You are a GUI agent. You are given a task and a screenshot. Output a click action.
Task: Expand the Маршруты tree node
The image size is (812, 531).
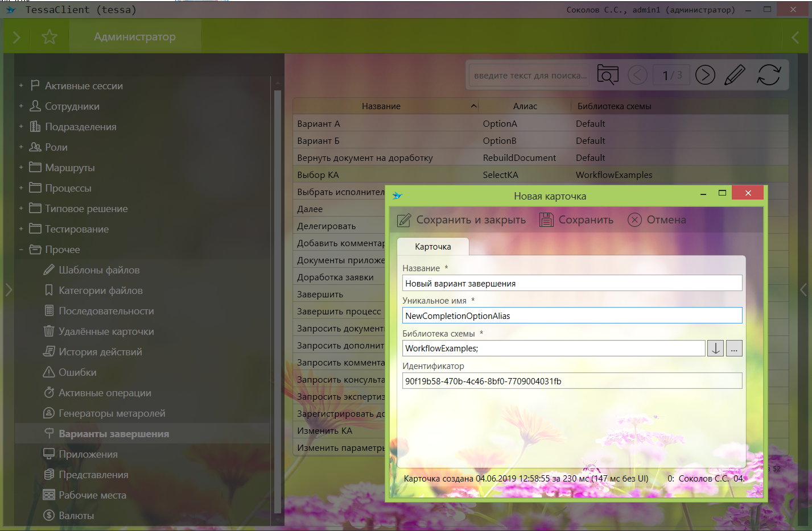[x=21, y=168]
